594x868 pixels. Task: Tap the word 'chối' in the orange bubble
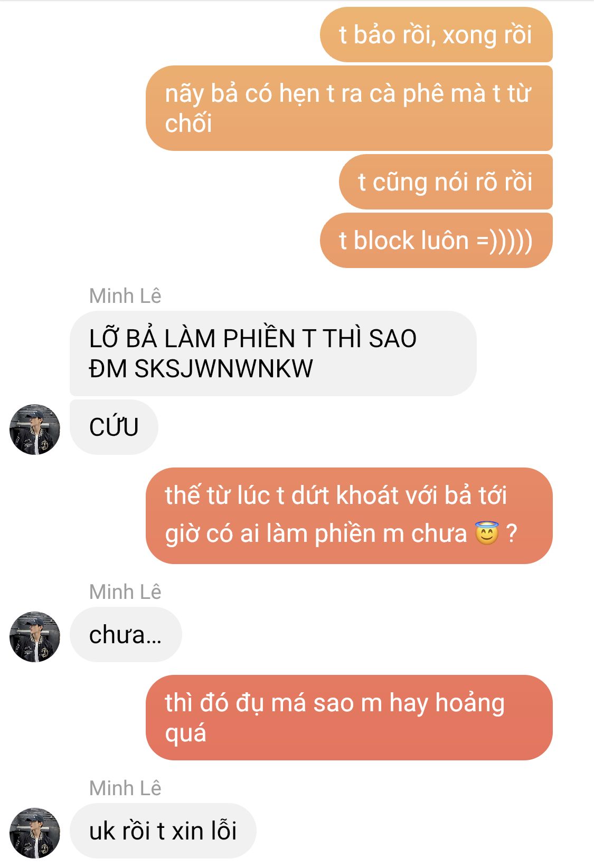pos(188,123)
